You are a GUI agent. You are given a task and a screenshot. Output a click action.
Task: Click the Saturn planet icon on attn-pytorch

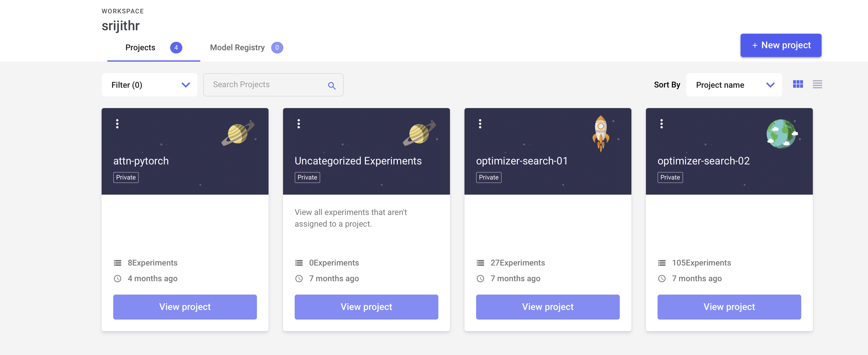point(238,133)
